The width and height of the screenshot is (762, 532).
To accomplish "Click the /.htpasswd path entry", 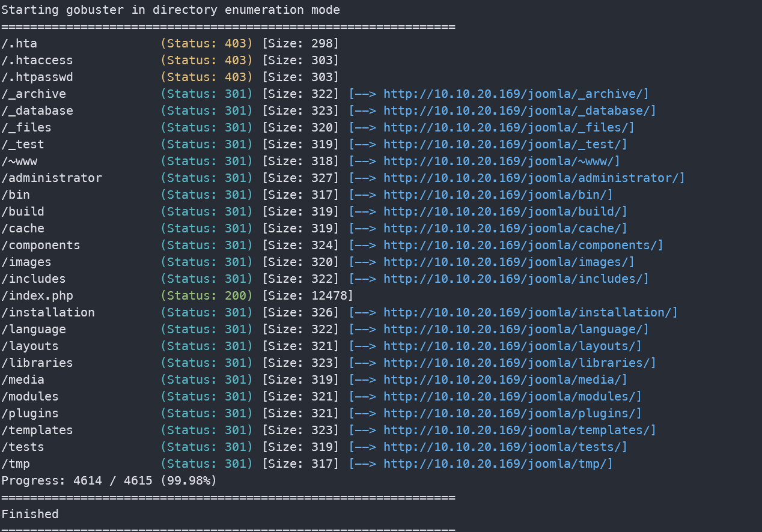I will [x=37, y=77].
